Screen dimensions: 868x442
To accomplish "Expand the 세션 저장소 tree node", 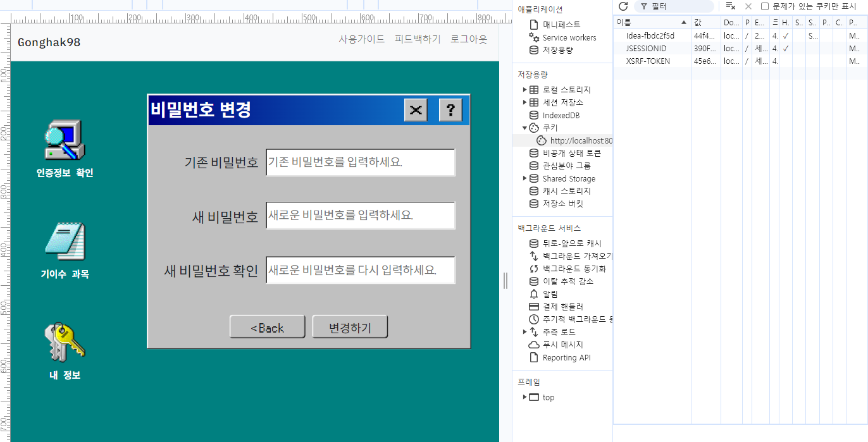I will [x=525, y=102].
